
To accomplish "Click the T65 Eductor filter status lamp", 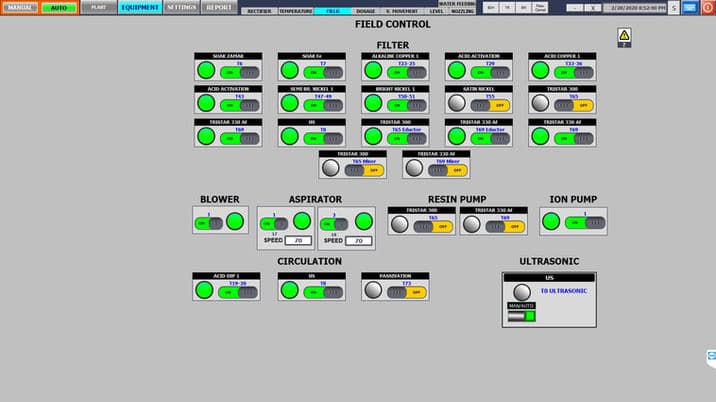I will [373, 136].
